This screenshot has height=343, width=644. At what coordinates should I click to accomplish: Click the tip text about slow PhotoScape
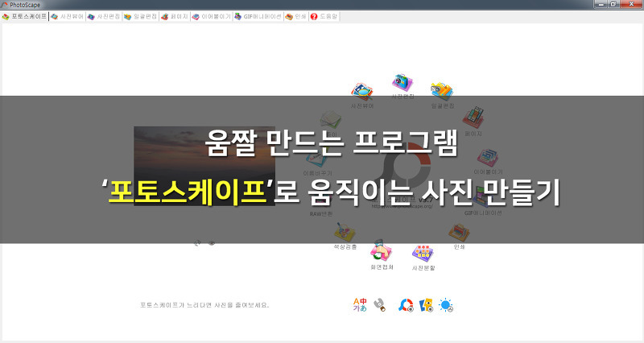point(204,305)
